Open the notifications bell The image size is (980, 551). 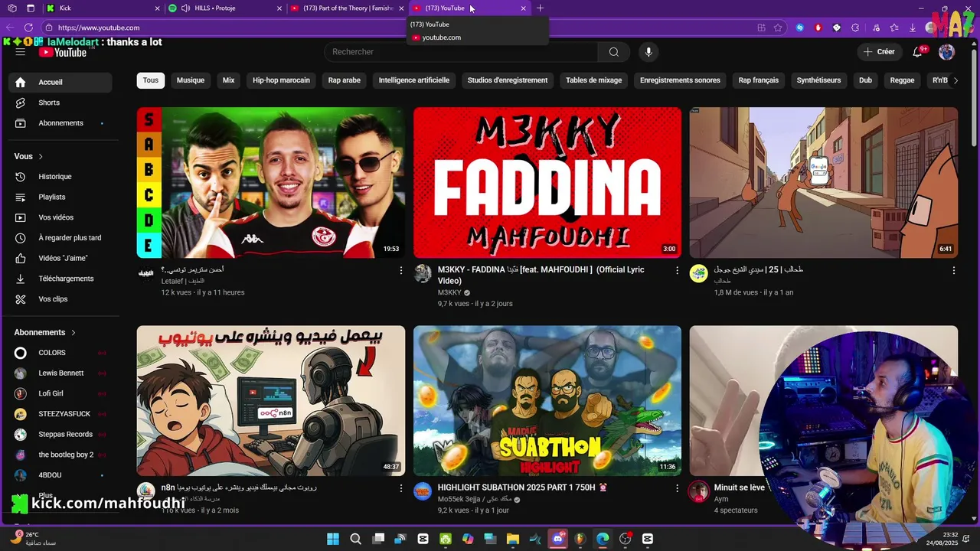(917, 52)
